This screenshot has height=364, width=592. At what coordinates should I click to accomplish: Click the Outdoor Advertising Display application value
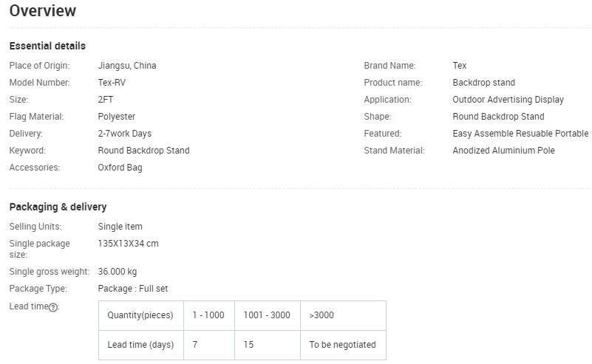point(508,100)
